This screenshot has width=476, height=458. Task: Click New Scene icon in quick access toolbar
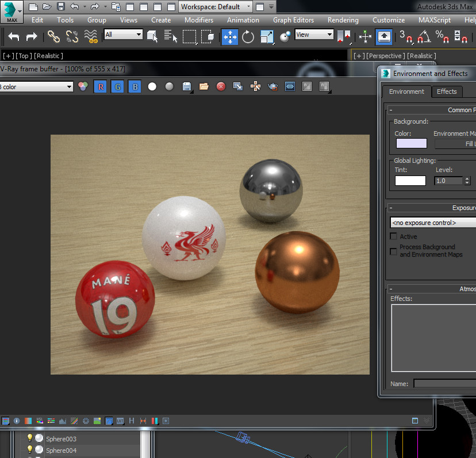coord(33,7)
